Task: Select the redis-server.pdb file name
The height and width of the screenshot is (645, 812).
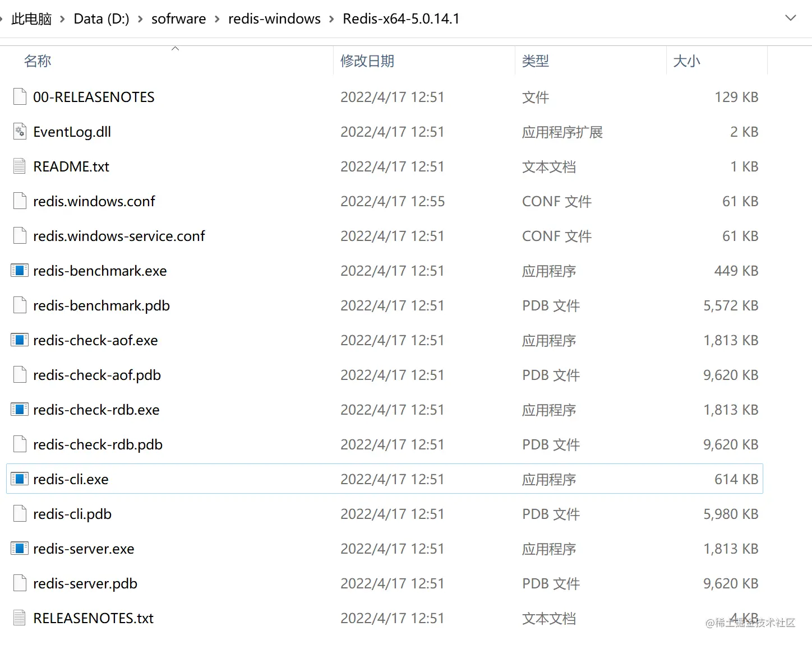Action: (85, 583)
